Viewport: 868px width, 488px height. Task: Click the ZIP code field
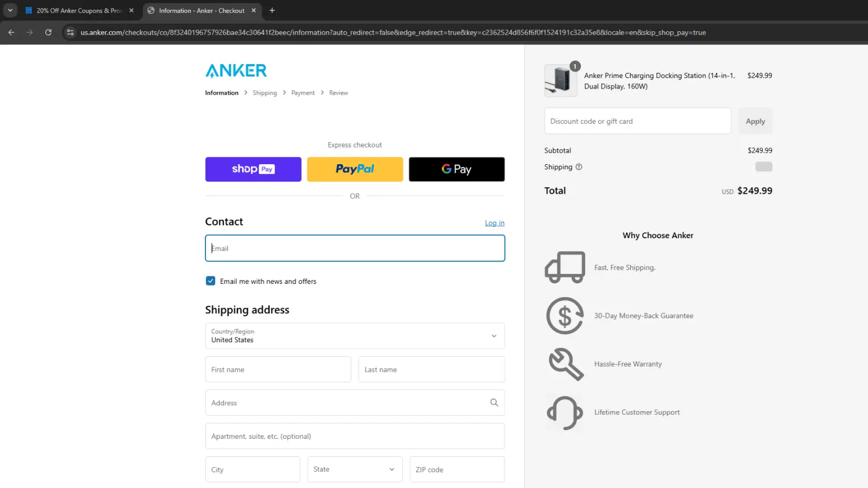pos(457,469)
